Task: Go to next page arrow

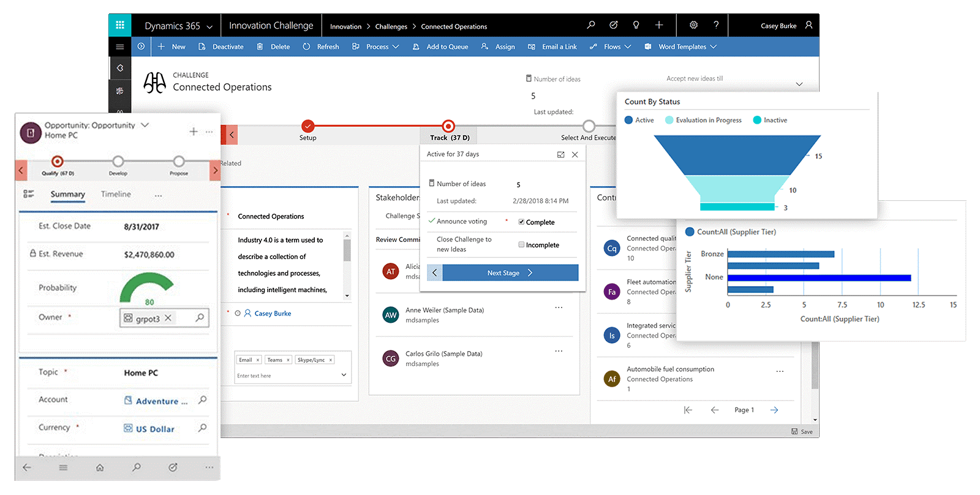Action: 774,410
